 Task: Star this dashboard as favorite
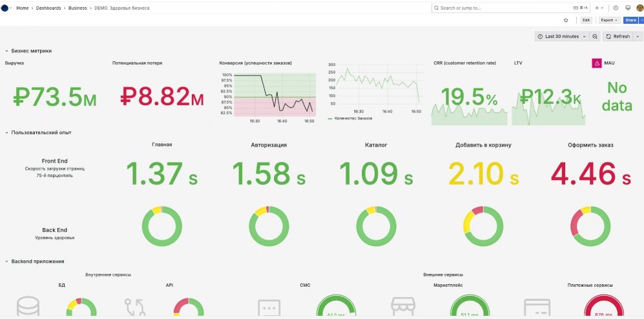(566, 20)
